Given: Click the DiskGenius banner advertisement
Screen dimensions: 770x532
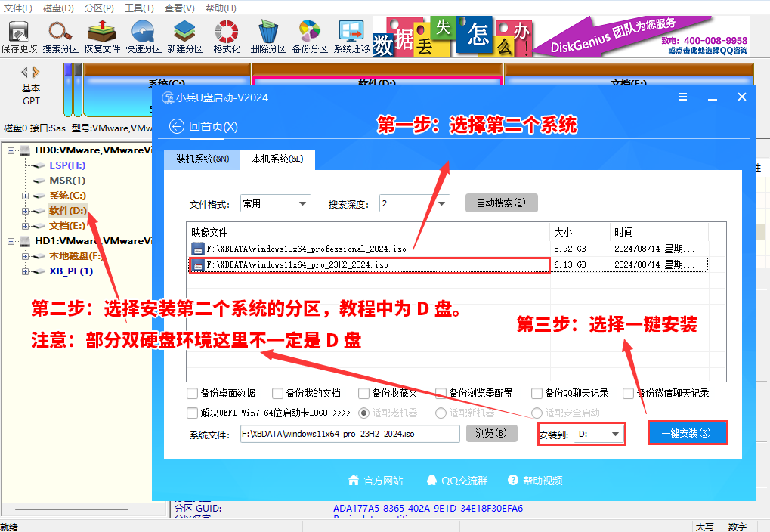Looking at the screenshot, I should click(x=561, y=36).
